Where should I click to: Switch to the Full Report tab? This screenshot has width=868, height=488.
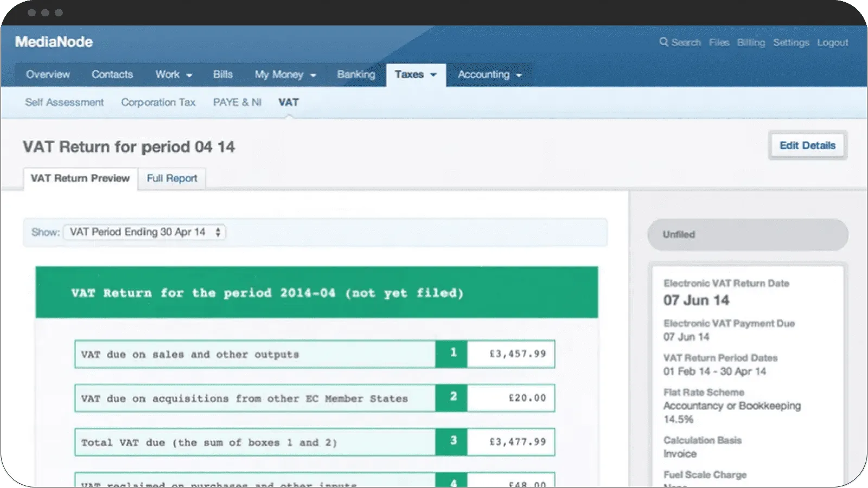click(x=172, y=178)
